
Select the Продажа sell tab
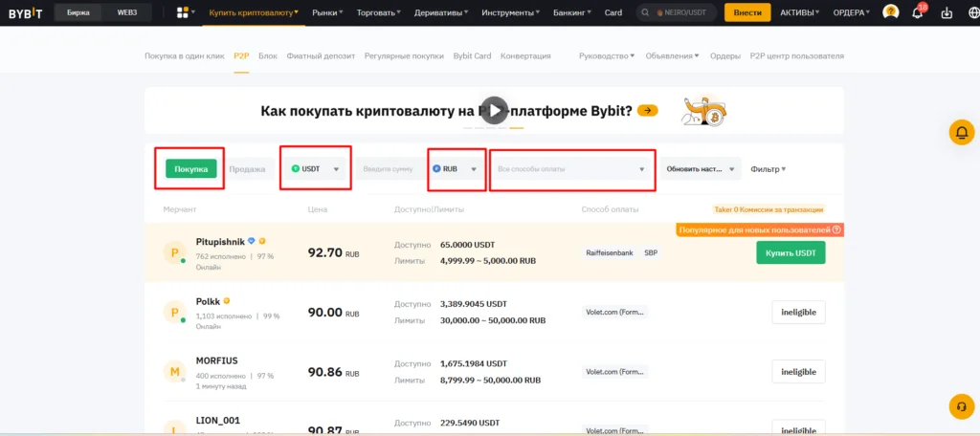247,168
